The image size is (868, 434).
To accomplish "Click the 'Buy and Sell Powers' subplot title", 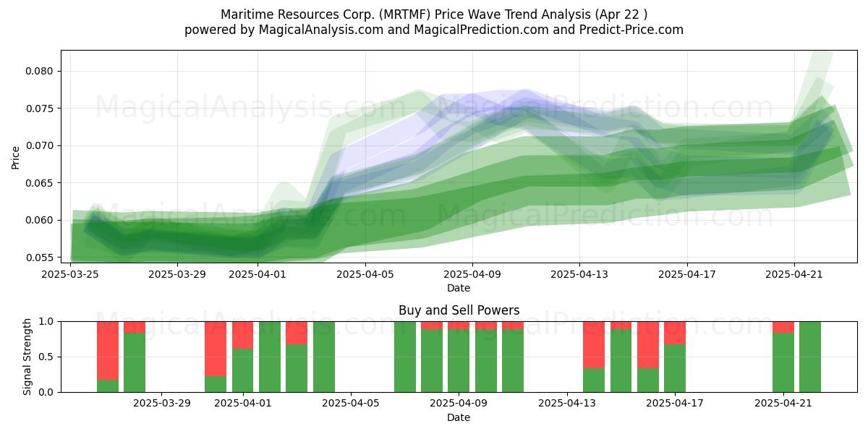I will [459, 310].
